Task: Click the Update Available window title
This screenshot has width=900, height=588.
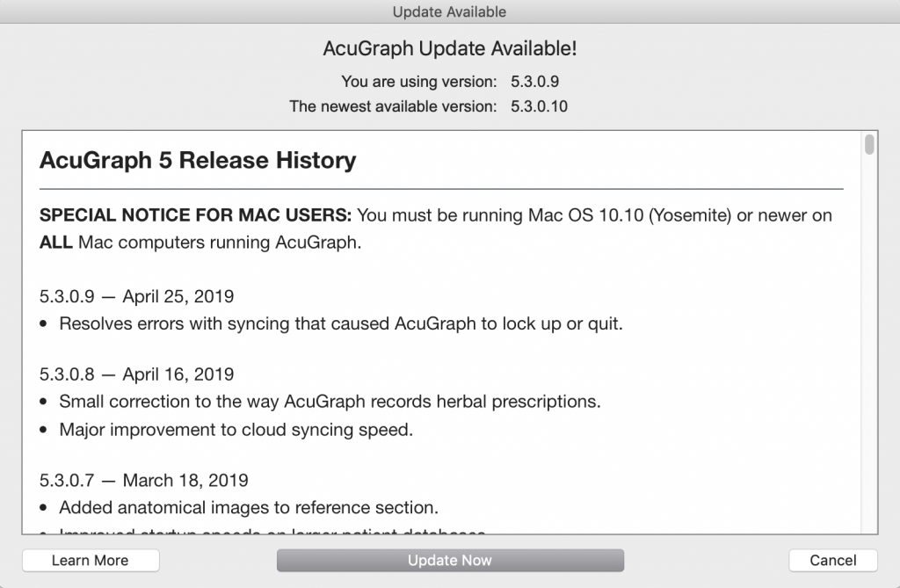Action: click(449, 11)
